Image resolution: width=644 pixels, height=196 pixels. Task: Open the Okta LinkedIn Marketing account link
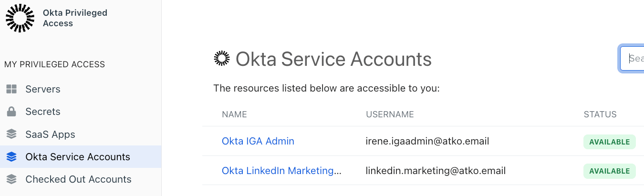tap(281, 171)
